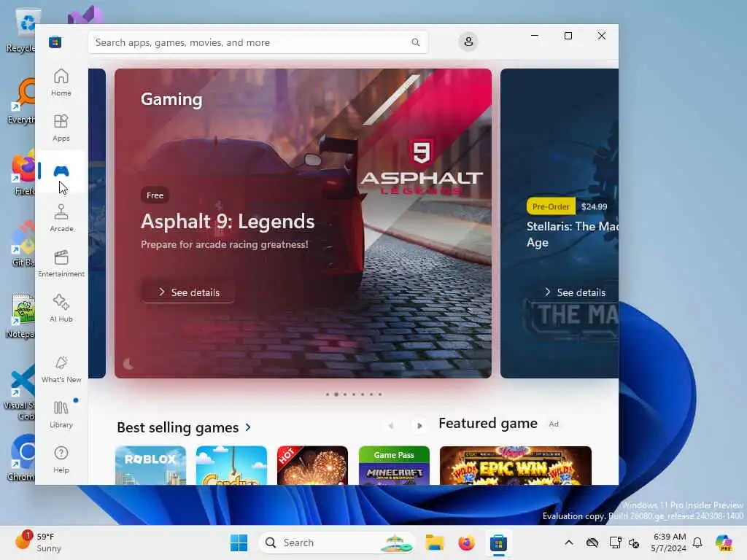Open the Library section

coord(61,414)
